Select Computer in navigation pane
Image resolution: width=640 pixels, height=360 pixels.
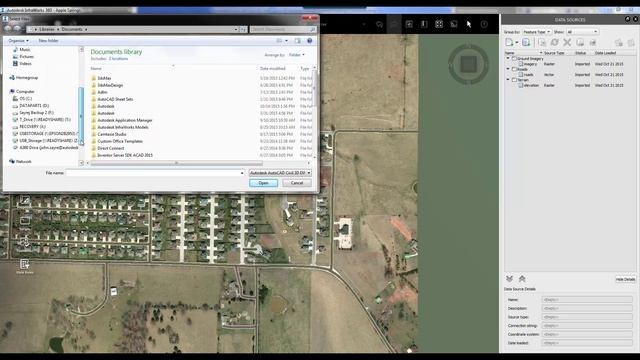click(22, 91)
